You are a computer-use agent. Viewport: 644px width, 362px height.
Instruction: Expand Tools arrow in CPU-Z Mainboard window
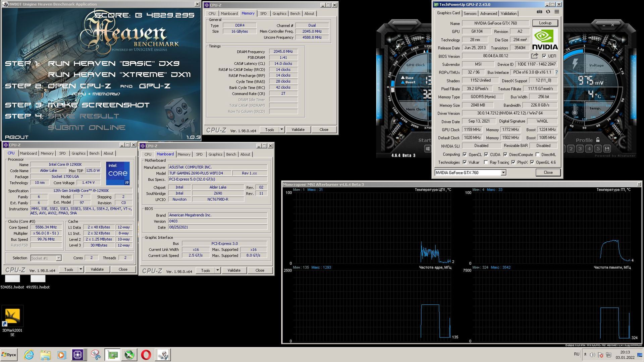click(217, 270)
